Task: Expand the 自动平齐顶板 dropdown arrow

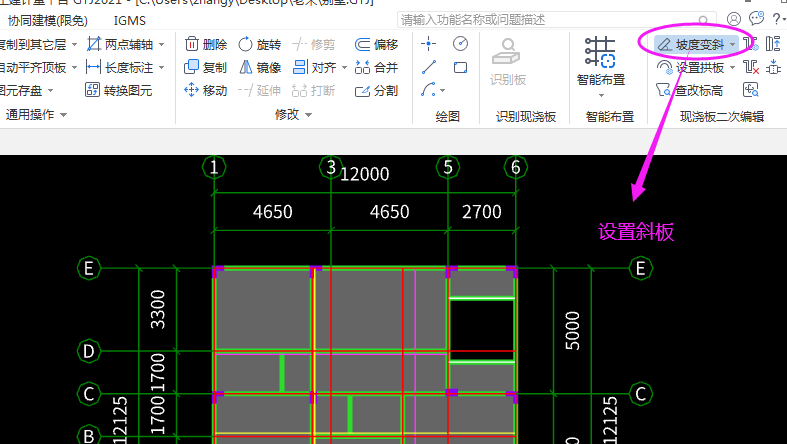Action: (74, 67)
